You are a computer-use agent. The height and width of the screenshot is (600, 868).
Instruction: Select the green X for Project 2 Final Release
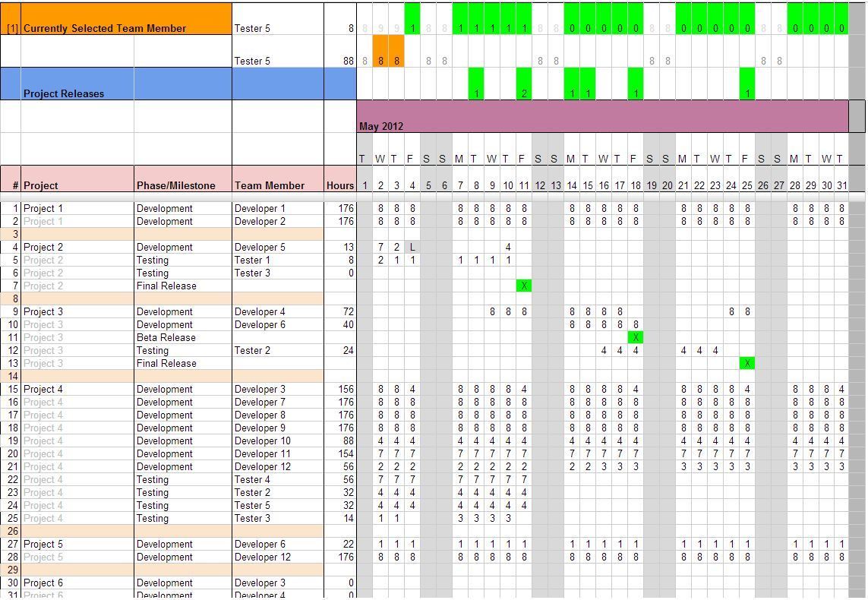pyautogui.click(x=523, y=286)
